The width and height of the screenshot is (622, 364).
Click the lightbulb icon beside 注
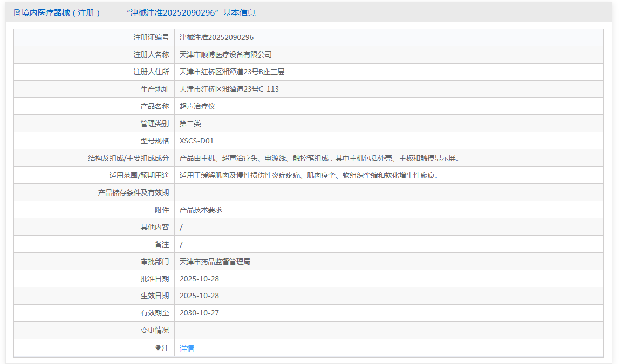[158, 348]
